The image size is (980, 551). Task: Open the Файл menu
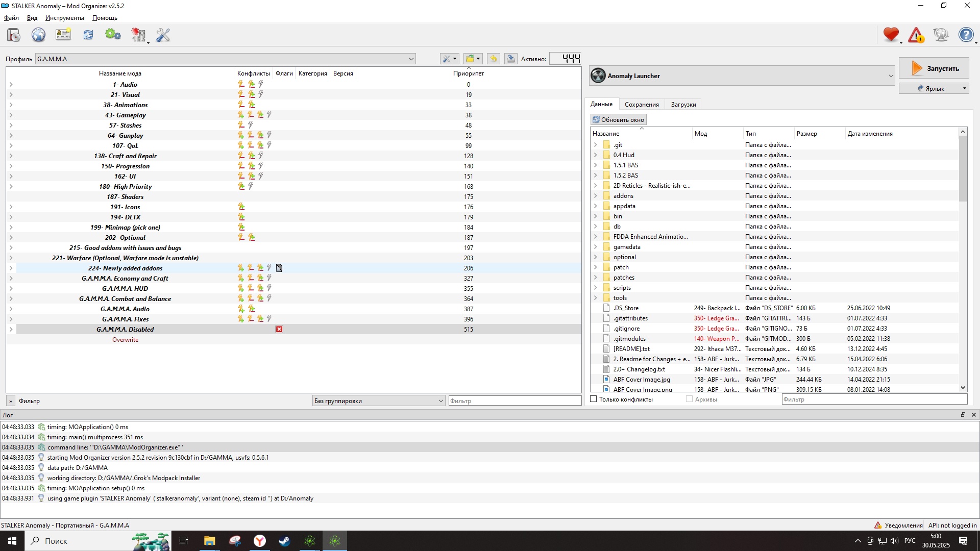coord(11,18)
